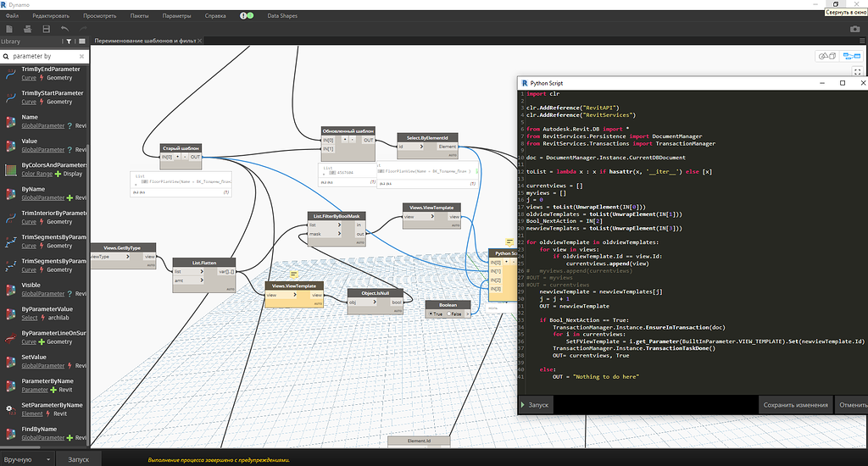Click the Undo arrow icon
The width and height of the screenshot is (868, 466).
tap(65, 28)
